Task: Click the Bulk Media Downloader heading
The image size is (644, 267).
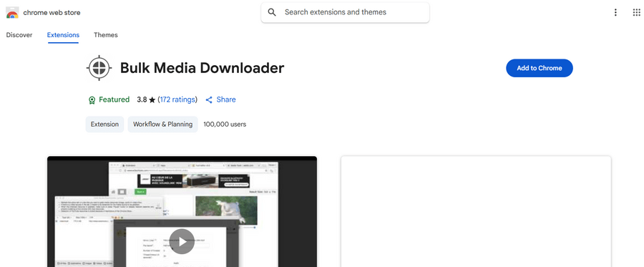Action: 202,68
